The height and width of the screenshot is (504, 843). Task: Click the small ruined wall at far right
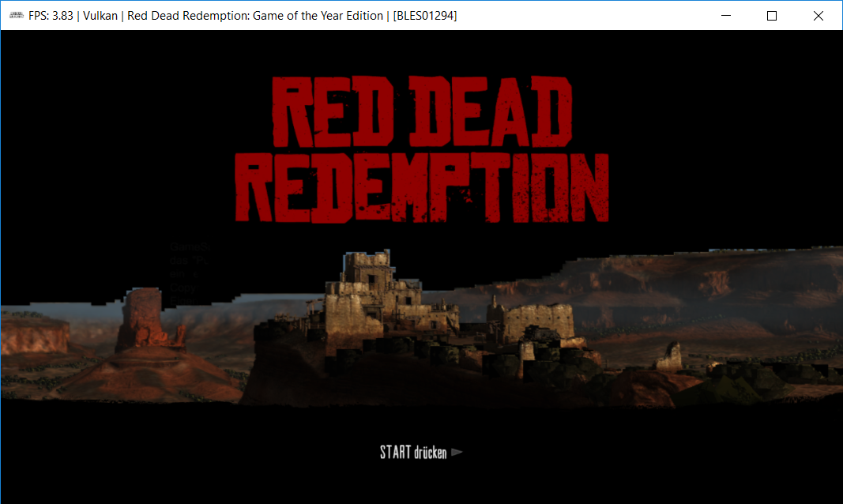click(669, 357)
